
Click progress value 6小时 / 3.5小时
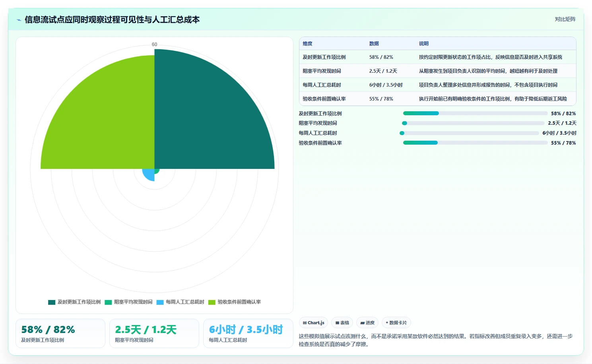pyautogui.click(x=559, y=133)
